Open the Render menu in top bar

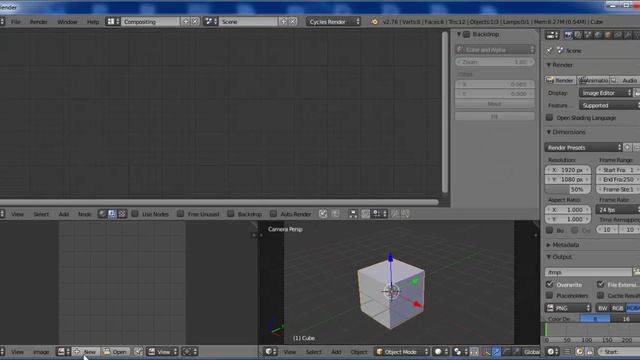click(39, 22)
